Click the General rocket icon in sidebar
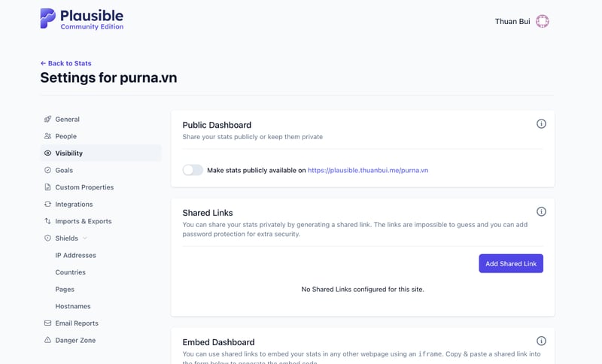The height and width of the screenshot is (364, 602). click(x=48, y=120)
